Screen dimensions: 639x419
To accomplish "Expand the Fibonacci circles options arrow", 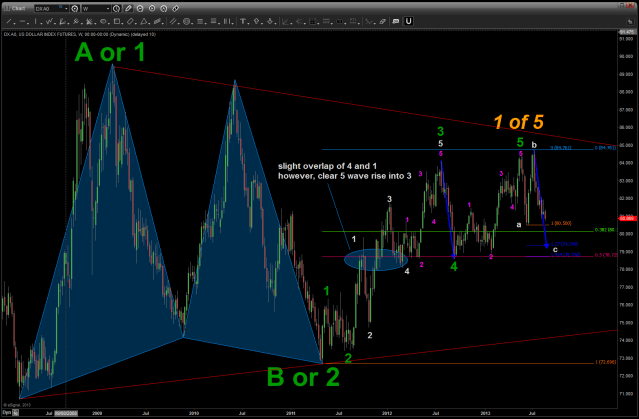I will click(x=192, y=23).
